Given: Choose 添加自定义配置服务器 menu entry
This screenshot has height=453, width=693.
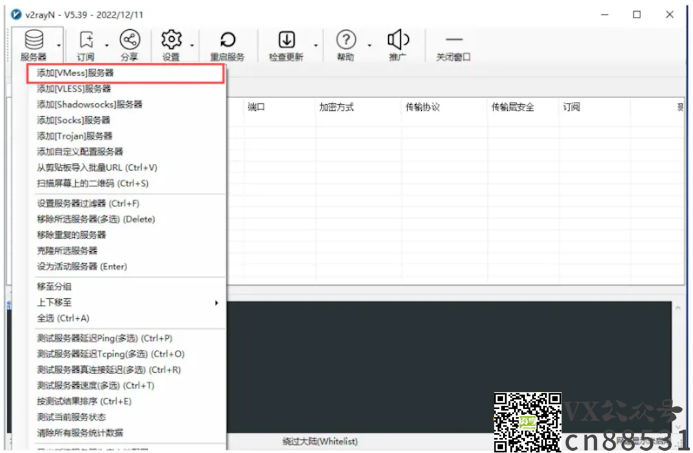Looking at the screenshot, I should (80, 152).
